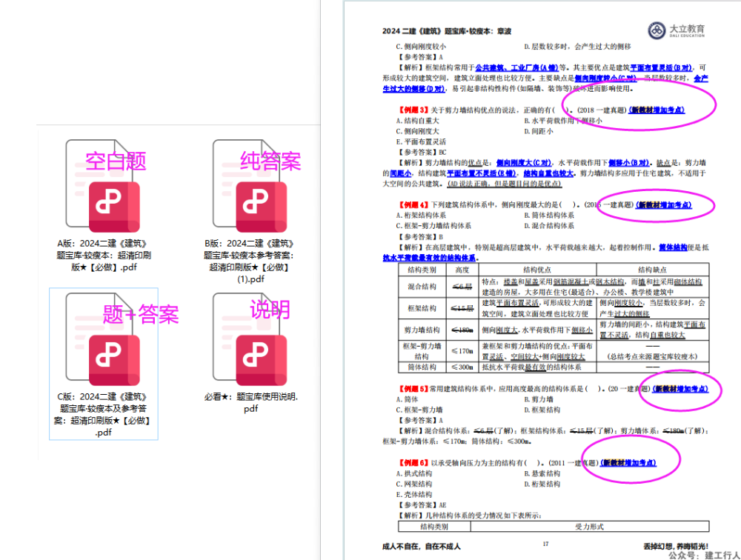Click the red '【例题 3】' label
Screen dimensions: 741x560
click(413, 110)
